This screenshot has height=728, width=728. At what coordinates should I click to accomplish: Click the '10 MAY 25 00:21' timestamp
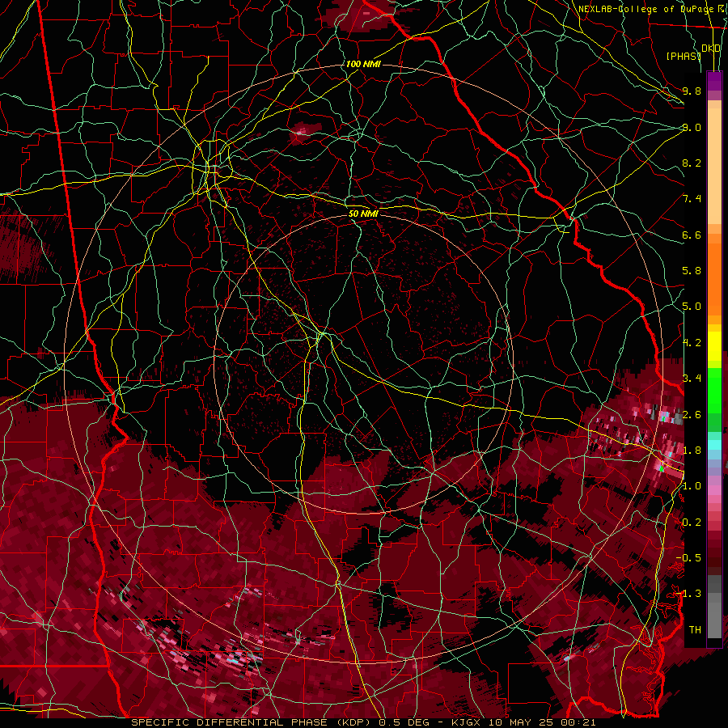542,722
